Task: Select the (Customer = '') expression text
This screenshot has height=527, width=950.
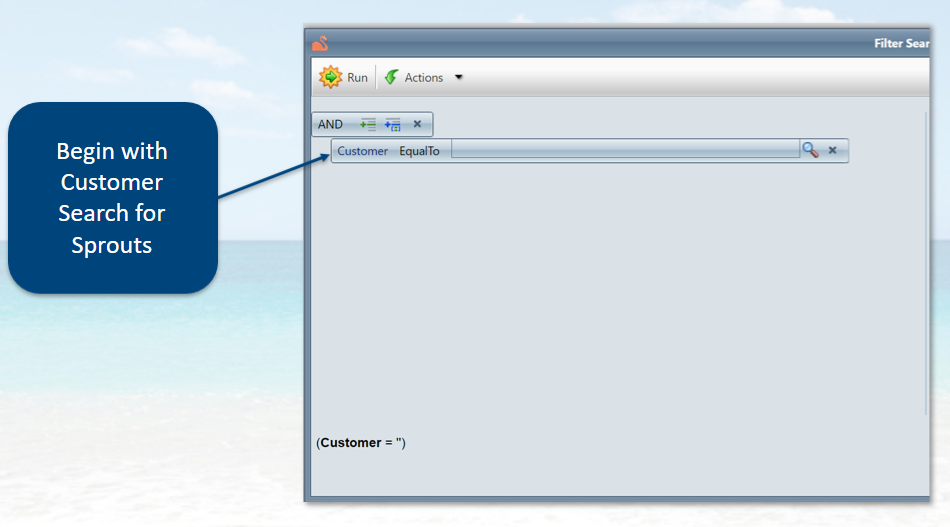Action: (361, 442)
